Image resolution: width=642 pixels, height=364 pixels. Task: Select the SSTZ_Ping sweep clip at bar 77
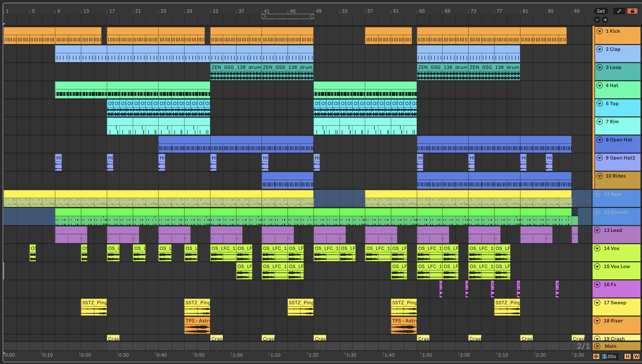coord(507,307)
